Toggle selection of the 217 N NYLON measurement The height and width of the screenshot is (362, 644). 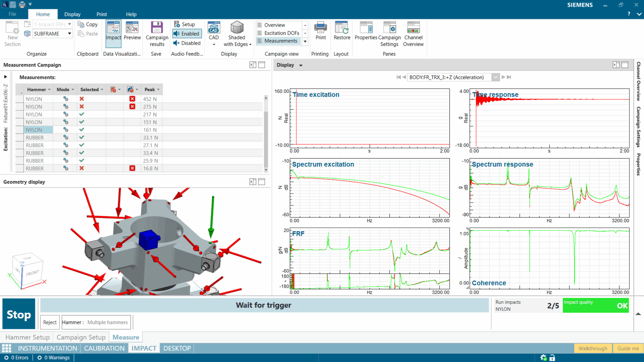(82, 114)
